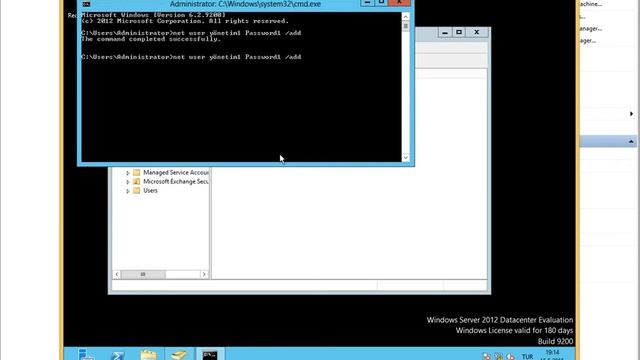640x360 pixels.
Task: Open File Explorer from the taskbar
Action: (149, 354)
